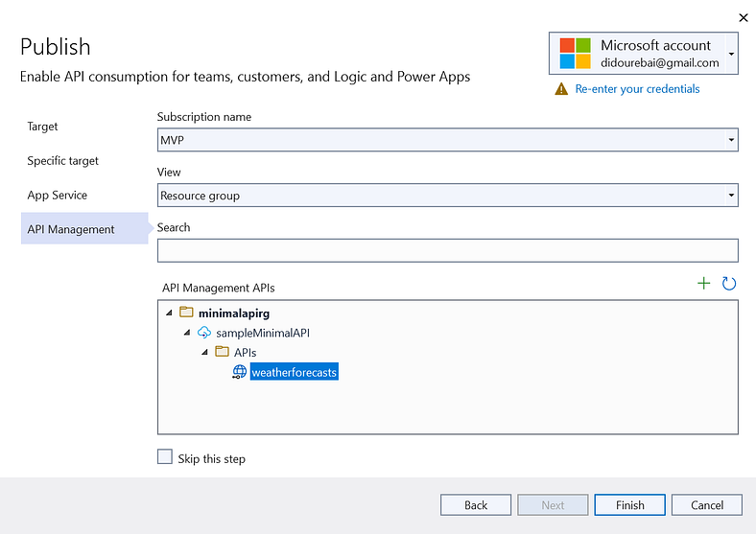
Task: Select the minimalapirg resource group item
Action: (234, 313)
